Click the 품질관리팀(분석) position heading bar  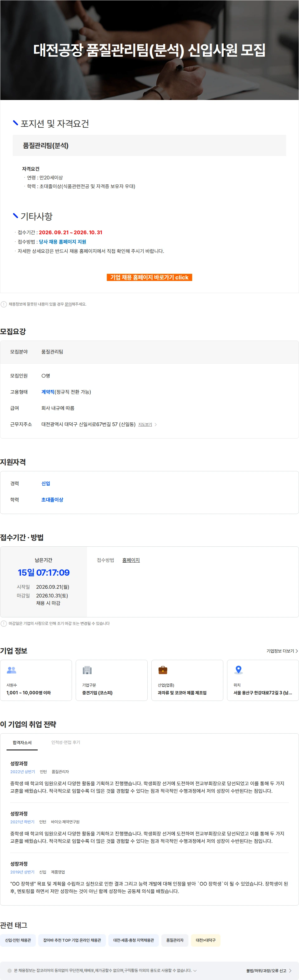149,145
